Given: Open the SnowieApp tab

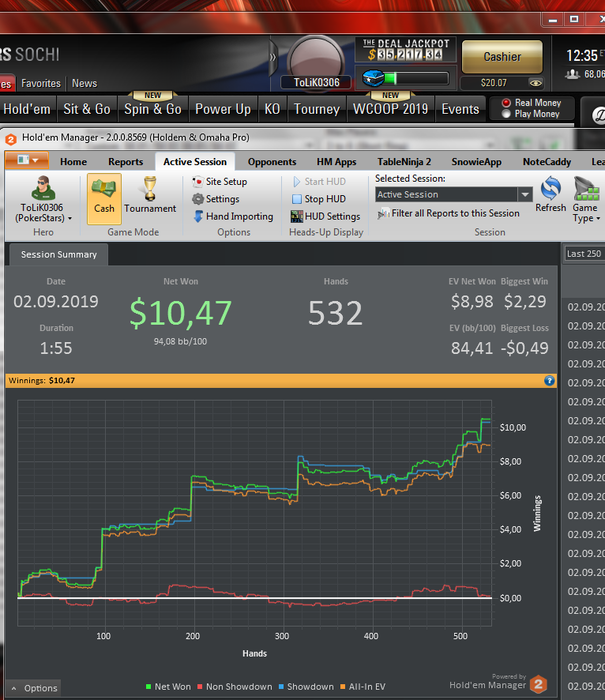Looking at the screenshot, I should pyautogui.click(x=476, y=162).
